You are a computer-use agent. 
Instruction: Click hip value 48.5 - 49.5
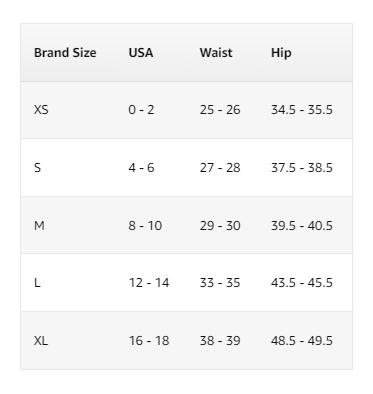(302, 341)
